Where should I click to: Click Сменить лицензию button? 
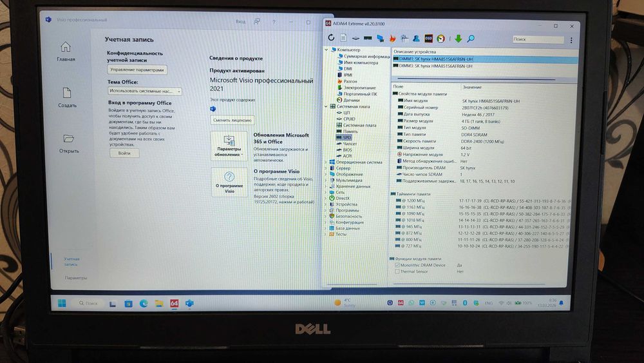[x=232, y=120]
